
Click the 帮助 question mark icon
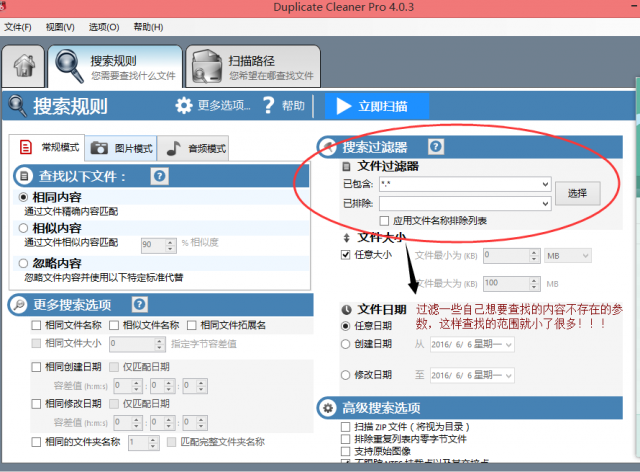pyautogui.click(x=268, y=106)
